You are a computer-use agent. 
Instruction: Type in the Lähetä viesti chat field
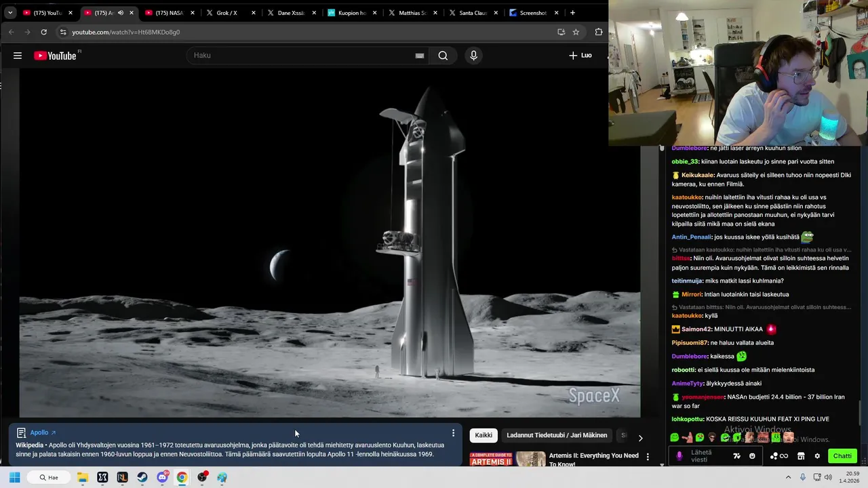point(707,456)
